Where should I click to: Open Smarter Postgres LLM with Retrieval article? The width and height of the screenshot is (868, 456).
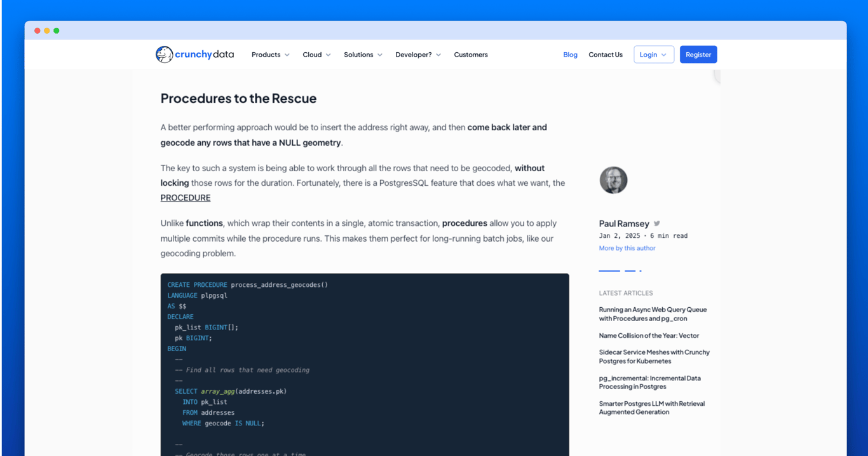pyautogui.click(x=651, y=408)
